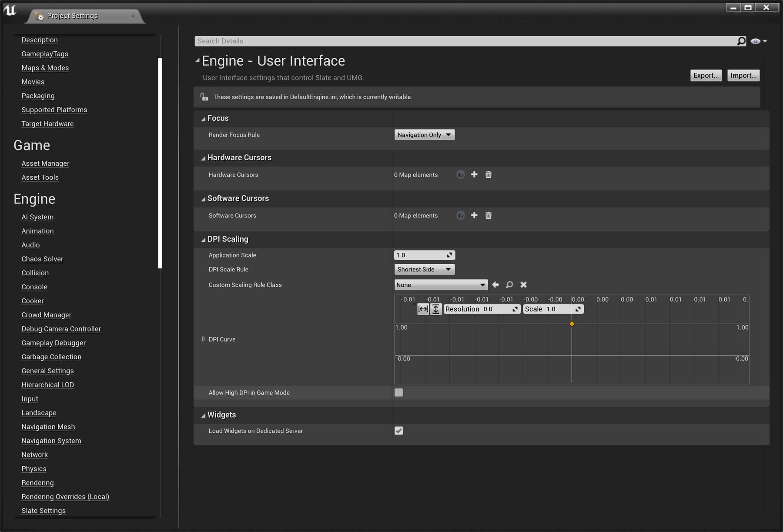Screen dimensions: 783x532
Task: Use selected asset arrow for Custom Scaling Rule Class
Action: click(495, 284)
